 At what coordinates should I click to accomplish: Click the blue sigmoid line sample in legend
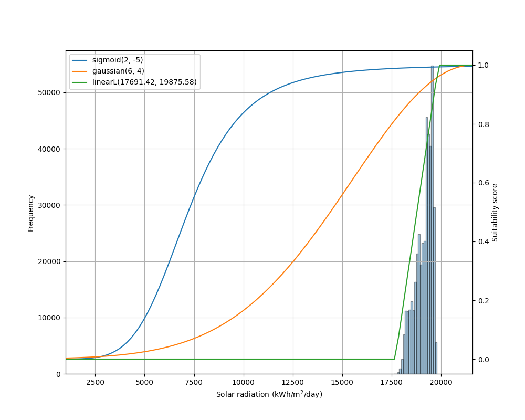[x=80, y=60]
